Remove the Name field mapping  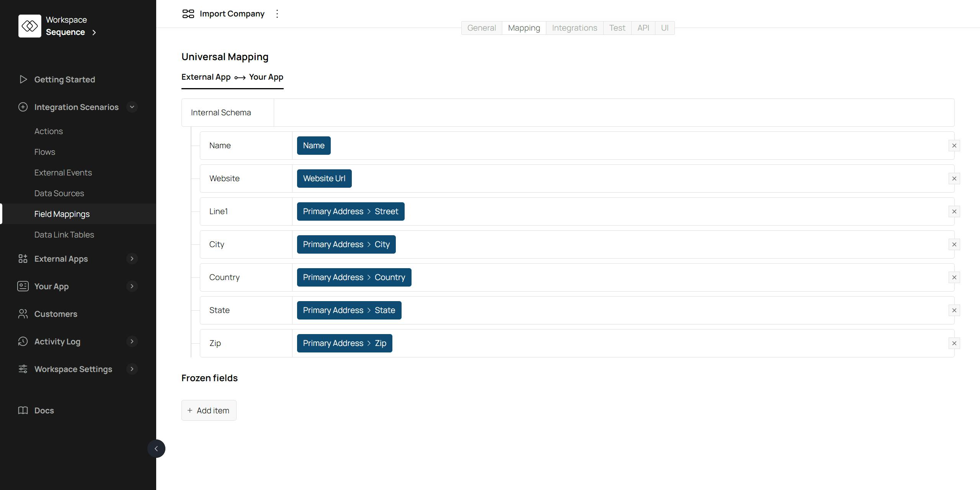[x=954, y=146]
